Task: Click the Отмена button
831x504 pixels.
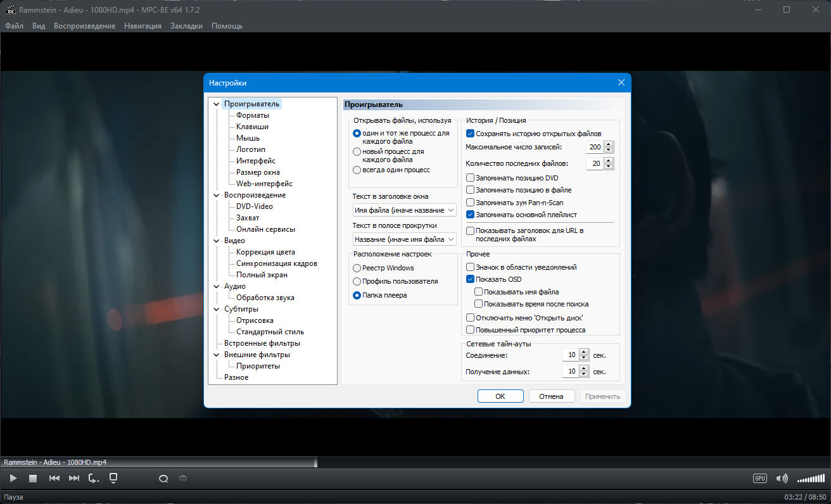Action: (x=551, y=396)
